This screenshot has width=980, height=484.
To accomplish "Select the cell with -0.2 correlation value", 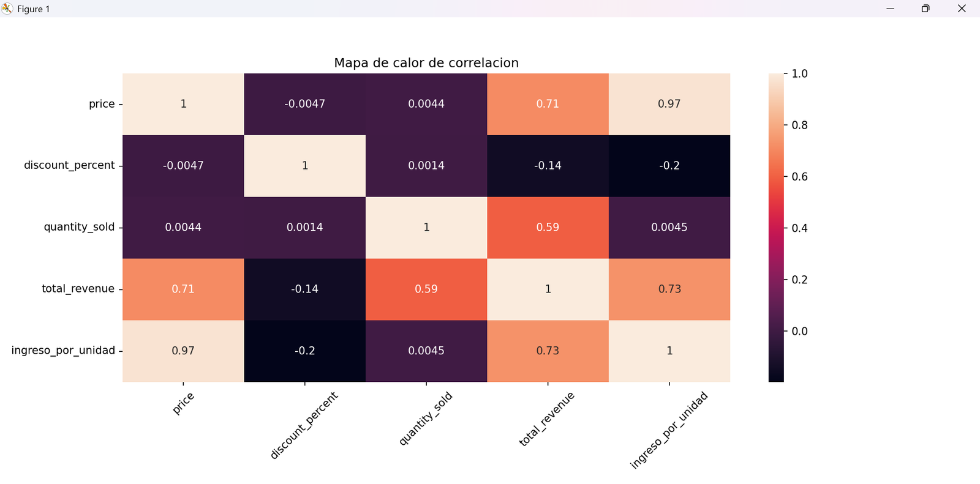I will 669,165.
